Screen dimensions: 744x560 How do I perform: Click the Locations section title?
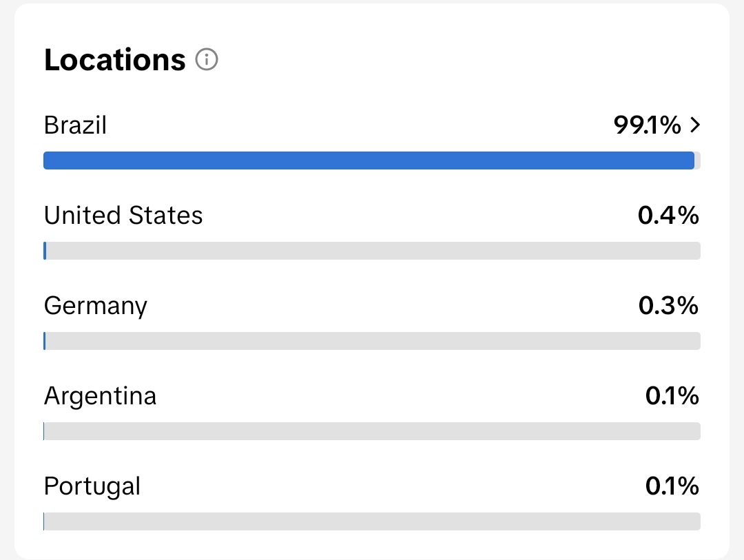click(x=114, y=60)
